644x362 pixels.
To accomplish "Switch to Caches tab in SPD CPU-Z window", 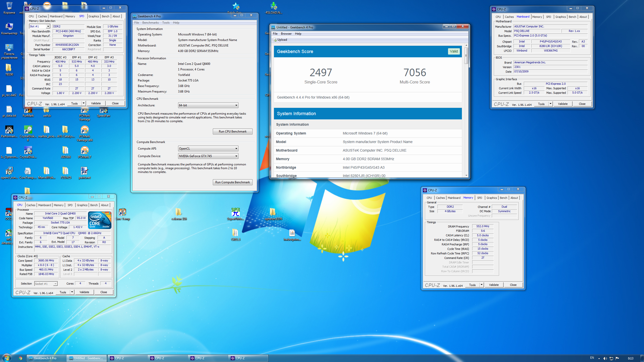I will click(43, 16).
